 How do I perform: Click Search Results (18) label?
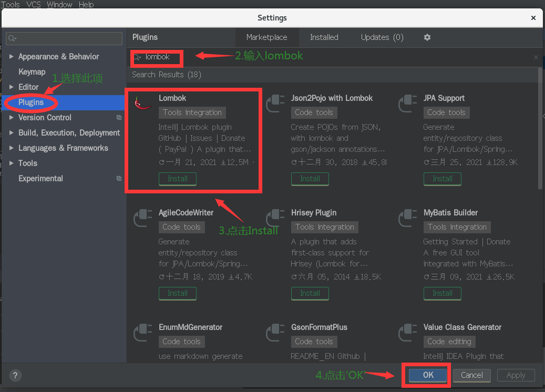(x=167, y=75)
